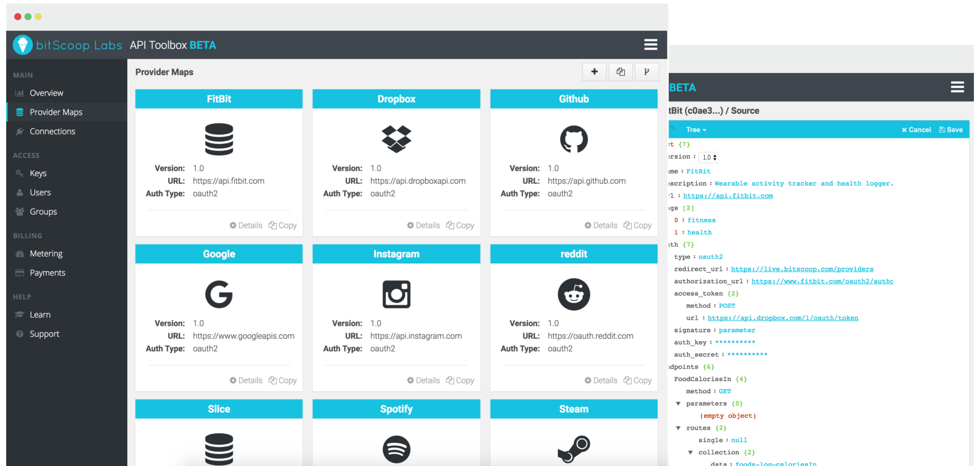Select the FoodCaloriesIn method value GET

pos(725,391)
